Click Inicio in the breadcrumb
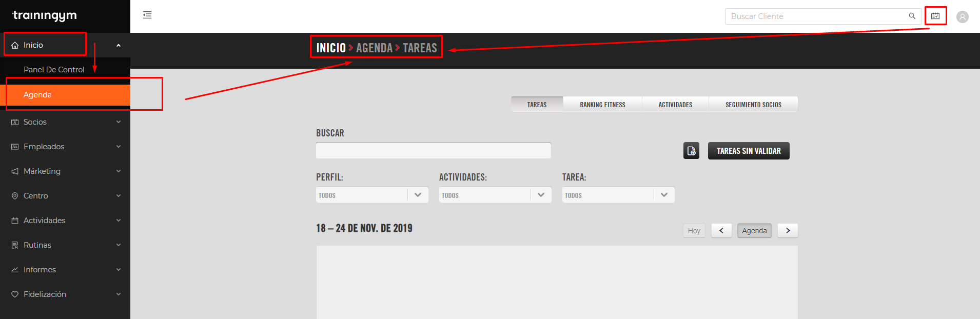The width and height of the screenshot is (980, 319). click(x=331, y=48)
